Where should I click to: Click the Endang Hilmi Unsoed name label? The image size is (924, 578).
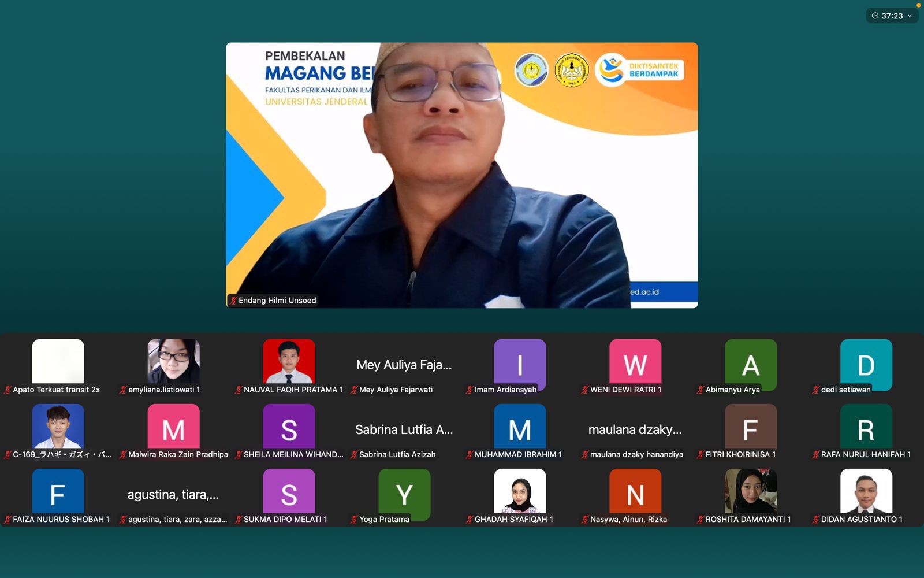click(x=277, y=301)
